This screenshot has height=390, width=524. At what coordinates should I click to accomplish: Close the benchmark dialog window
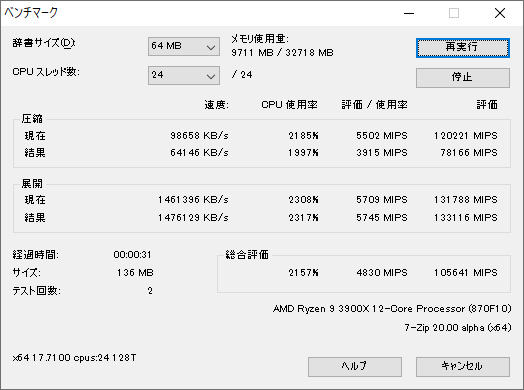(x=500, y=13)
